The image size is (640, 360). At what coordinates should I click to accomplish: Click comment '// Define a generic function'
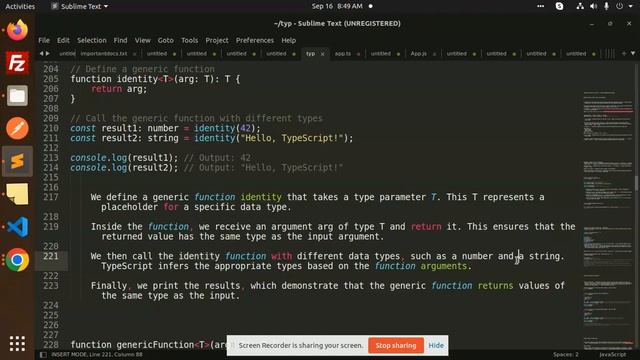tap(142, 69)
